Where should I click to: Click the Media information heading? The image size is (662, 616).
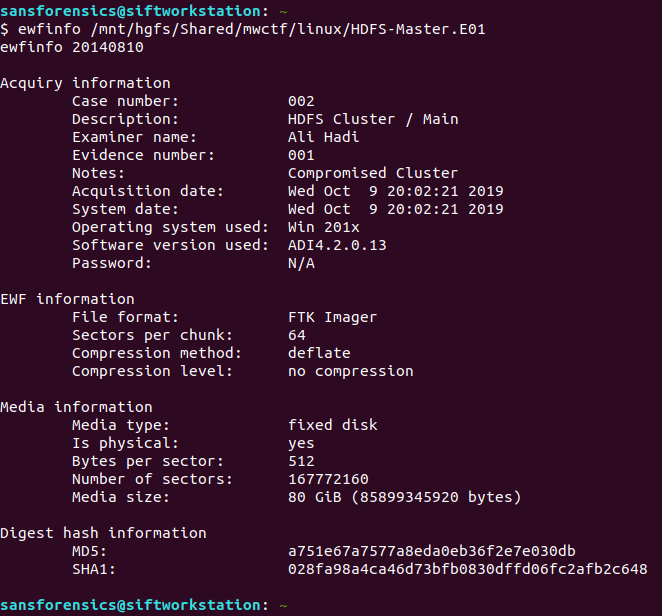coord(76,407)
